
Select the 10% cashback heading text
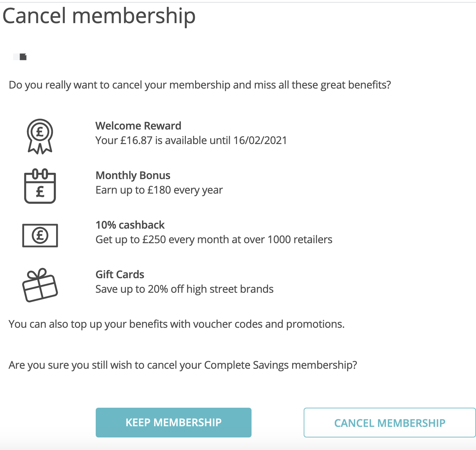pyautogui.click(x=130, y=225)
